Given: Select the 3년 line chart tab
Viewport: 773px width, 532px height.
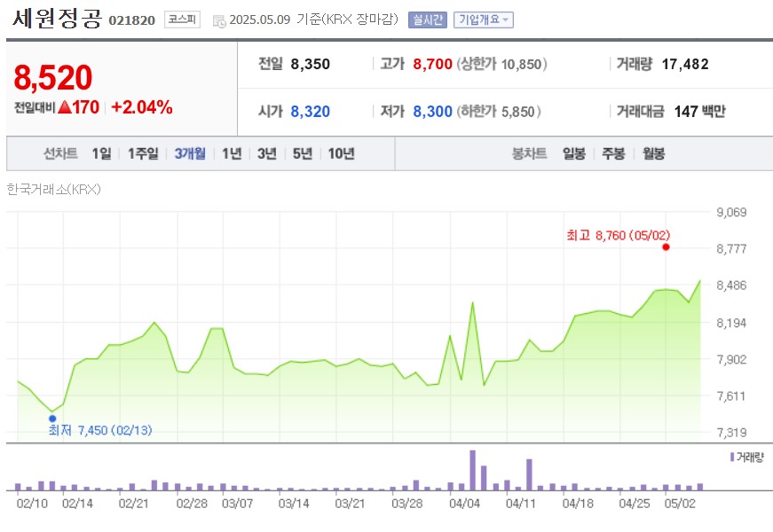Looking at the screenshot, I should pos(267,153).
